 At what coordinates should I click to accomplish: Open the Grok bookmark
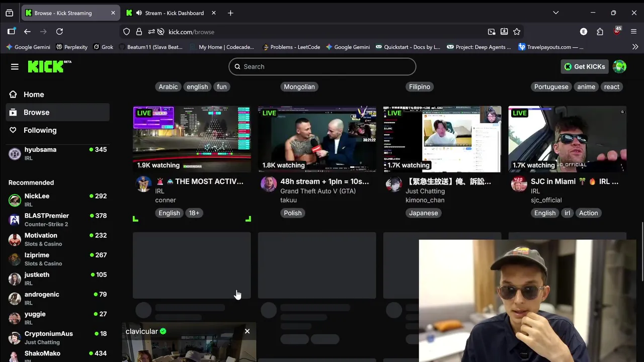pos(104,47)
